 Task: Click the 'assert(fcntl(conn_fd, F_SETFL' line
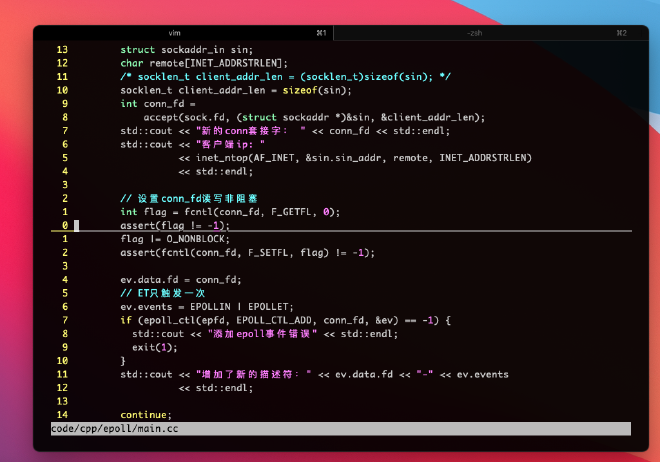coord(248,252)
